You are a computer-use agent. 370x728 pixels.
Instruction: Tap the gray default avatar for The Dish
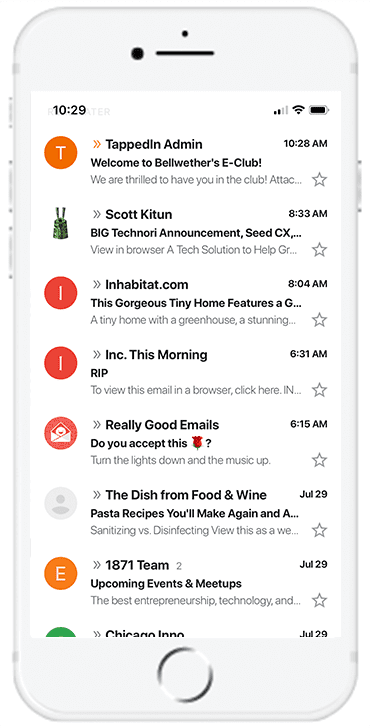(60, 503)
